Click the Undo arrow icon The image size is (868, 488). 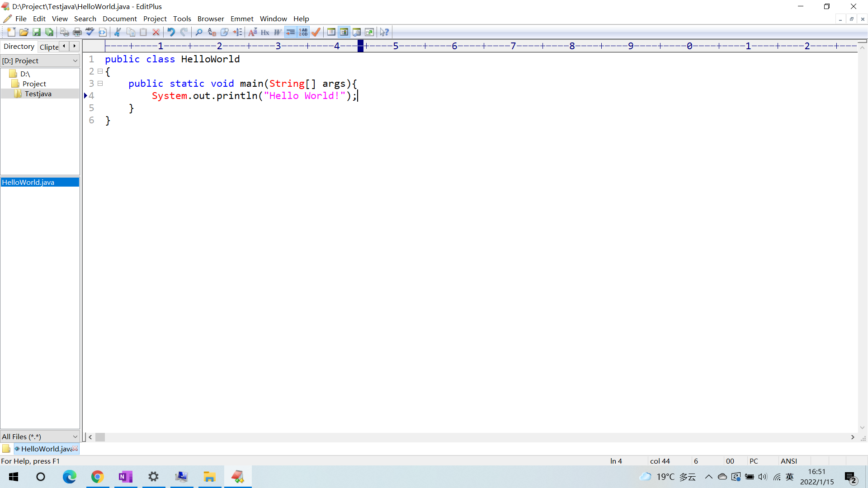(171, 32)
